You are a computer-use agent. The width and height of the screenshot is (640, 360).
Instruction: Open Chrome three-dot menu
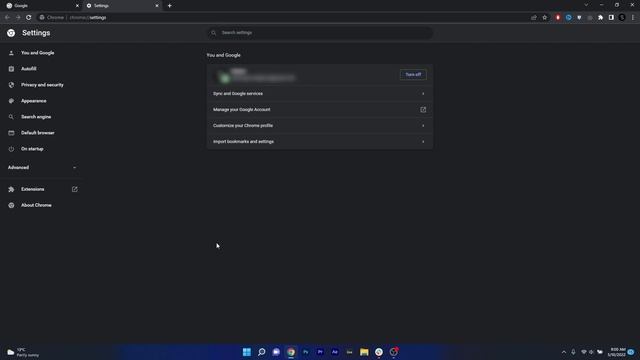[x=633, y=18]
